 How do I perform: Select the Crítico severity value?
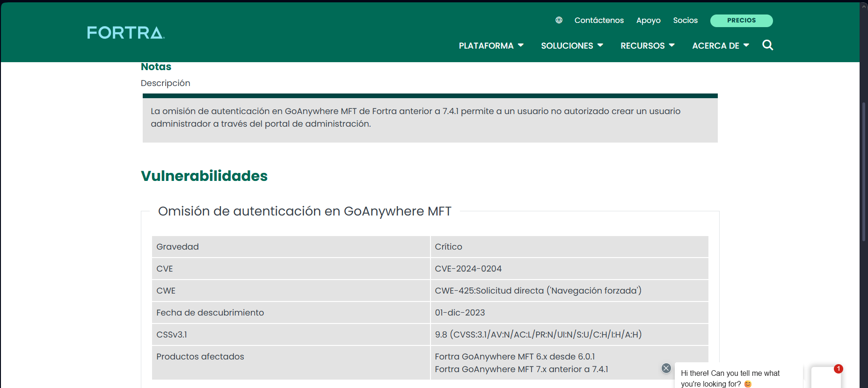pyautogui.click(x=448, y=247)
